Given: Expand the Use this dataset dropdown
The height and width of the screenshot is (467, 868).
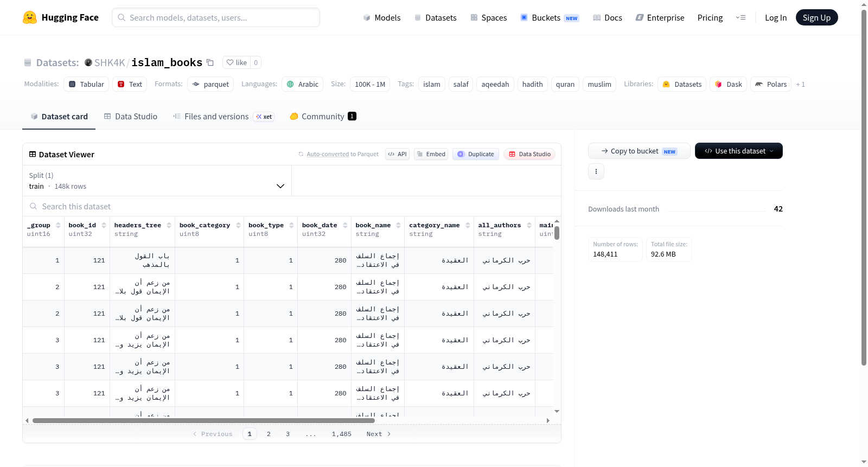Looking at the screenshot, I should [738, 151].
